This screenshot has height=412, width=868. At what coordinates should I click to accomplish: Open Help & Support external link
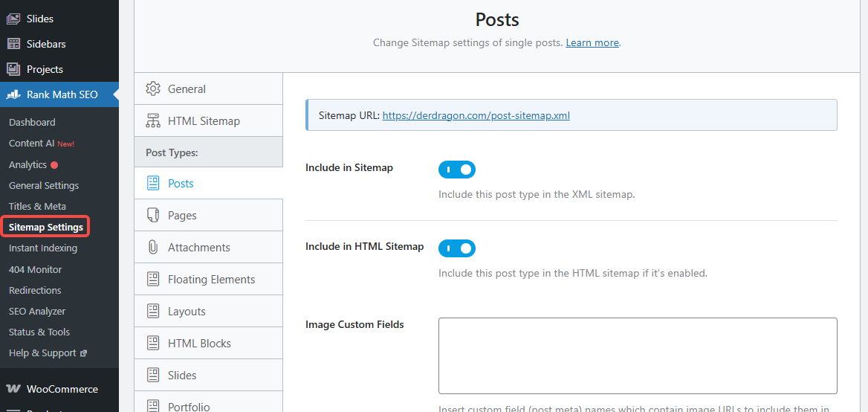pos(48,353)
